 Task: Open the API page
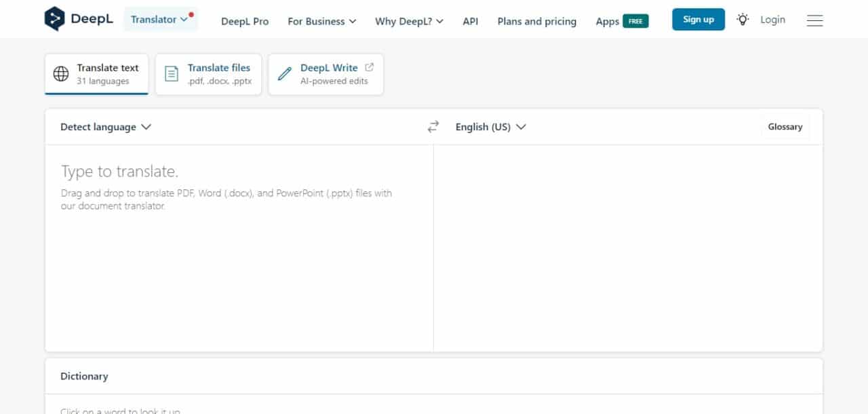coord(471,21)
